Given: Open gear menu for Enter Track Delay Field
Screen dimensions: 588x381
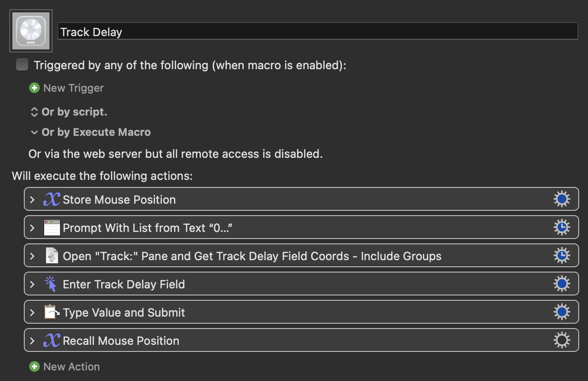Looking at the screenshot, I should [562, 284].
